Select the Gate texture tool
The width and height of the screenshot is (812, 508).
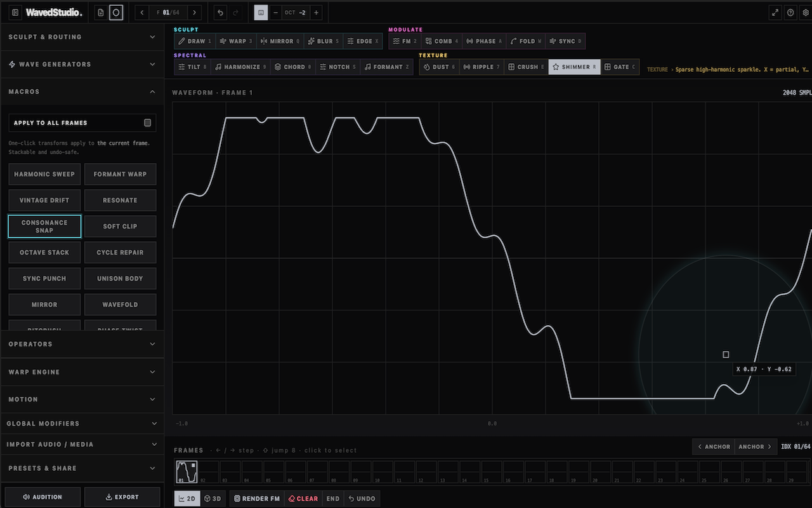point(619,67)
